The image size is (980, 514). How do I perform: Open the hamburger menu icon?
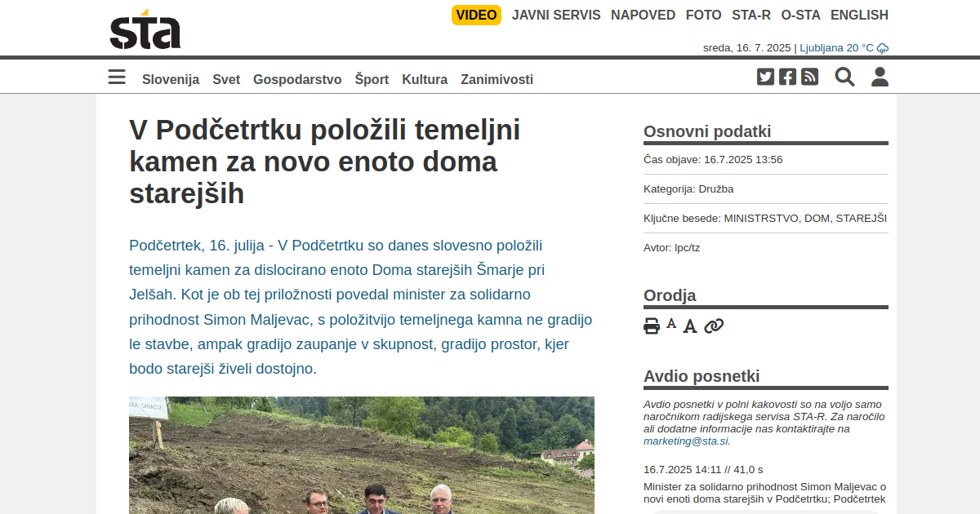[x=117, y=78]
